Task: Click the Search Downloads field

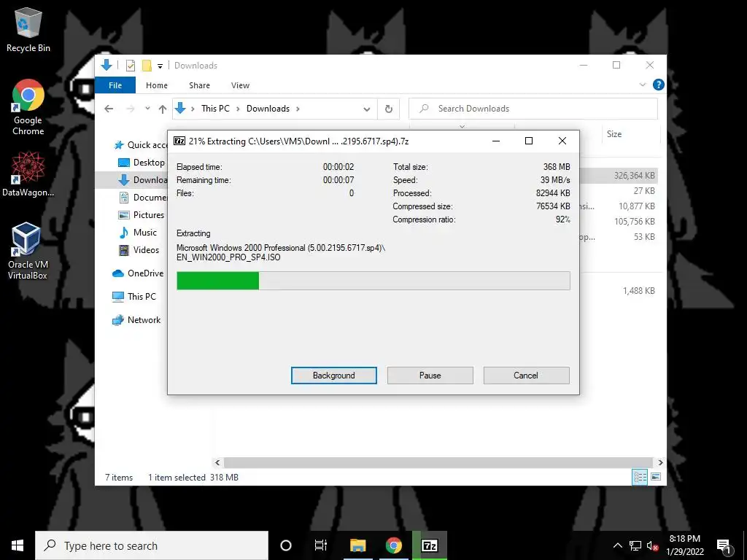Action: (x=533, y=109)
